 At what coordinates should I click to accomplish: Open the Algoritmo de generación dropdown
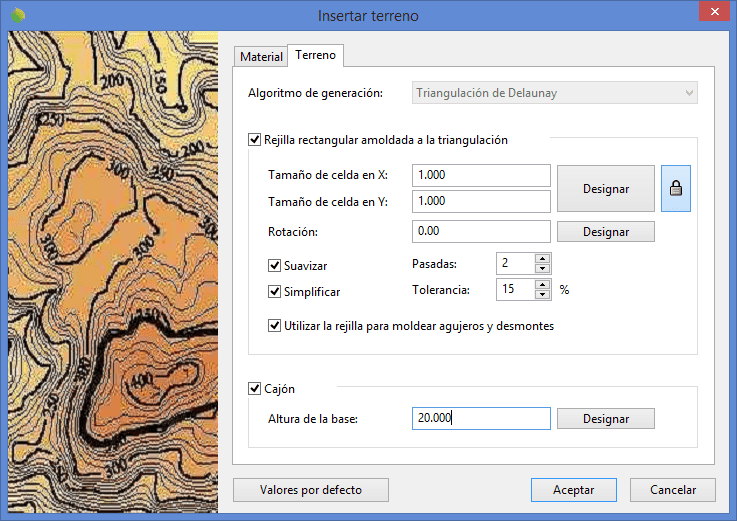pyautogui.click(x=555, y=93)
